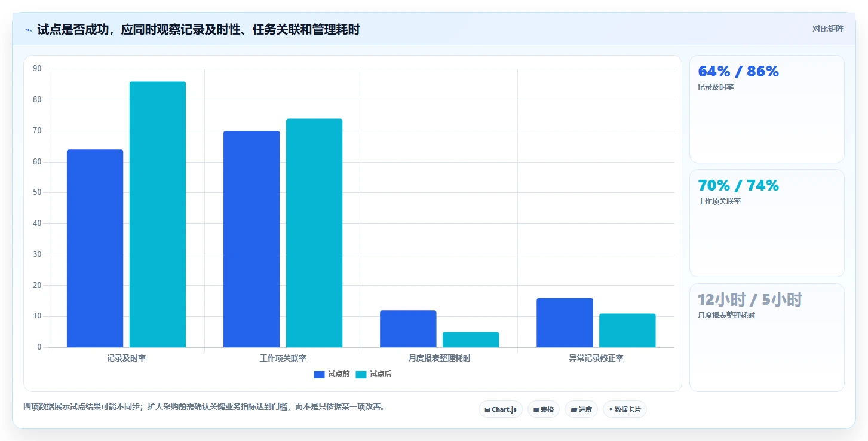Click the 试点后 bar for 异常记录修正率
The image size is (868, 441).
point(627,330)
